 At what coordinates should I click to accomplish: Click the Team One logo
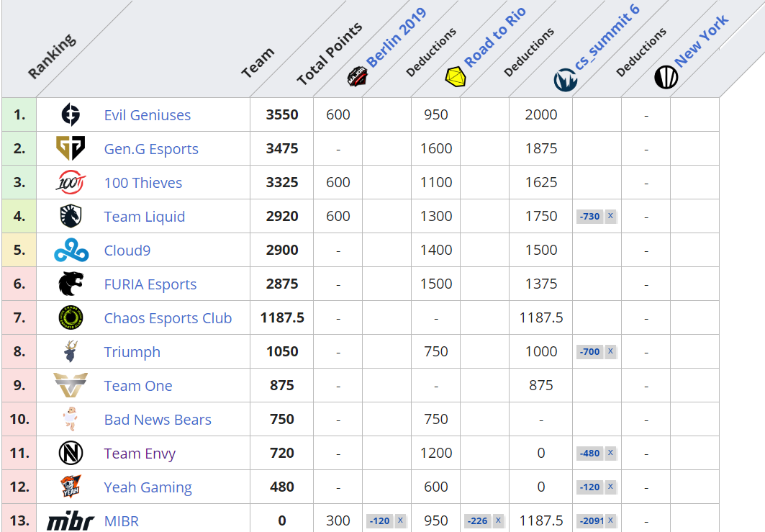[x=71, y=385]
